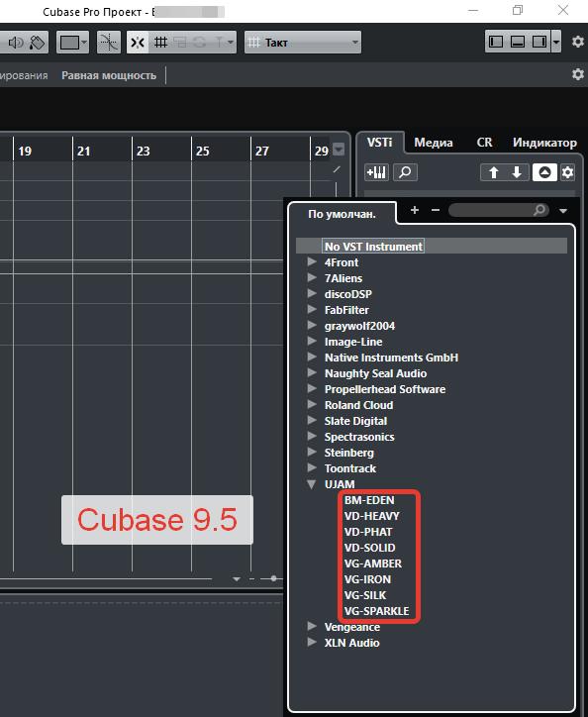Toggle the right zone visibility

(x=539, y=42)
